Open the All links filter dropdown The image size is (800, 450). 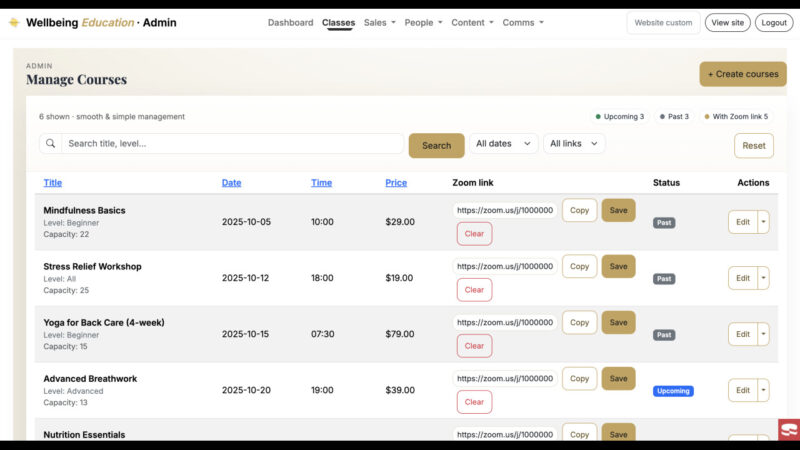click(x=573, y=143)
